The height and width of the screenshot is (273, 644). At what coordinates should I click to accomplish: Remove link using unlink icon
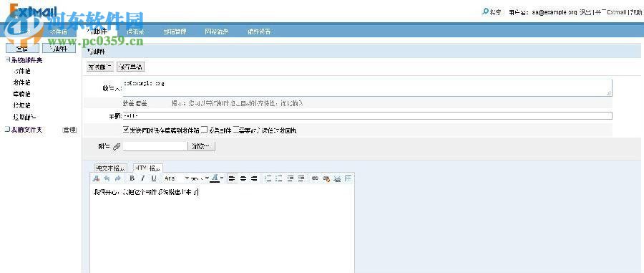click(326, 178)
